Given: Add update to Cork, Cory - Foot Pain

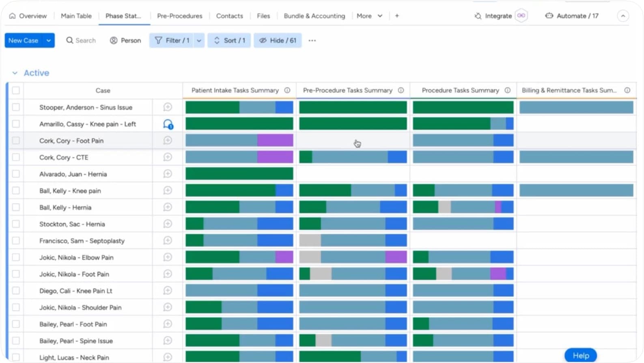Looking at the screenshot, I should [x=168, y=140].
